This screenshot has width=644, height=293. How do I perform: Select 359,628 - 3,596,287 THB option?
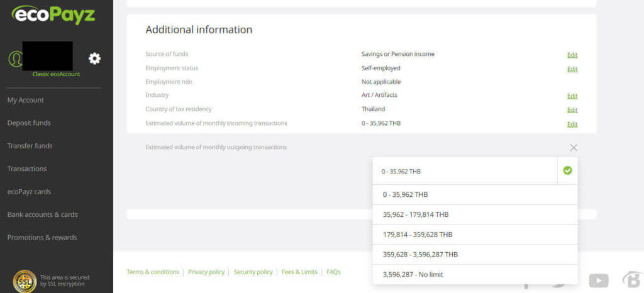click(475, 255)
